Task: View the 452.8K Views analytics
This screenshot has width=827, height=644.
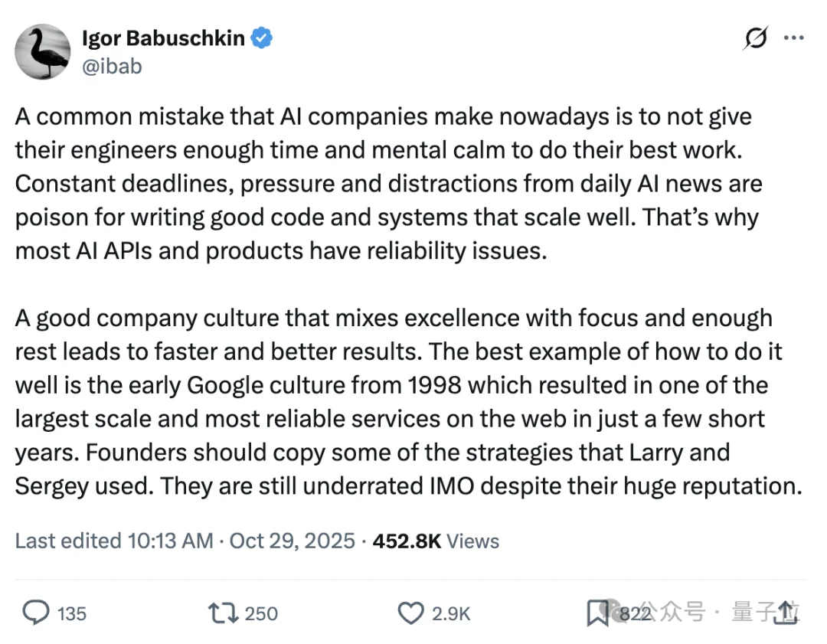Action: point(435,541)
